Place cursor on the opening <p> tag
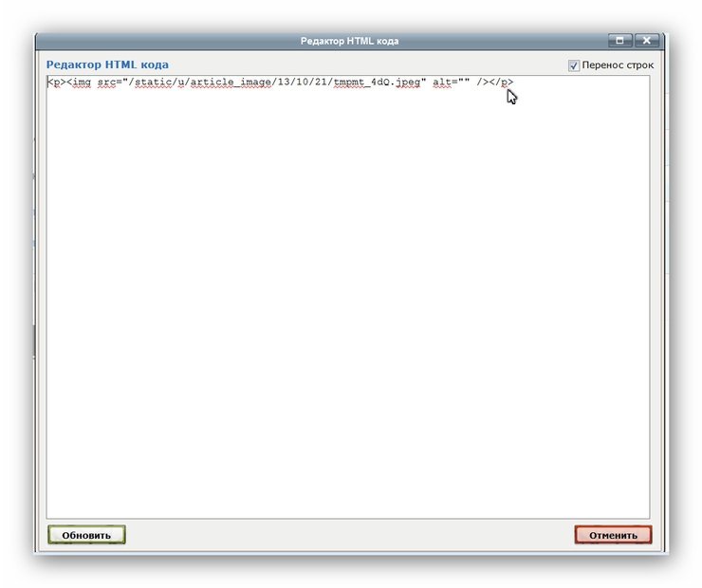The image size is (702, 588). (x=56, y=83)
